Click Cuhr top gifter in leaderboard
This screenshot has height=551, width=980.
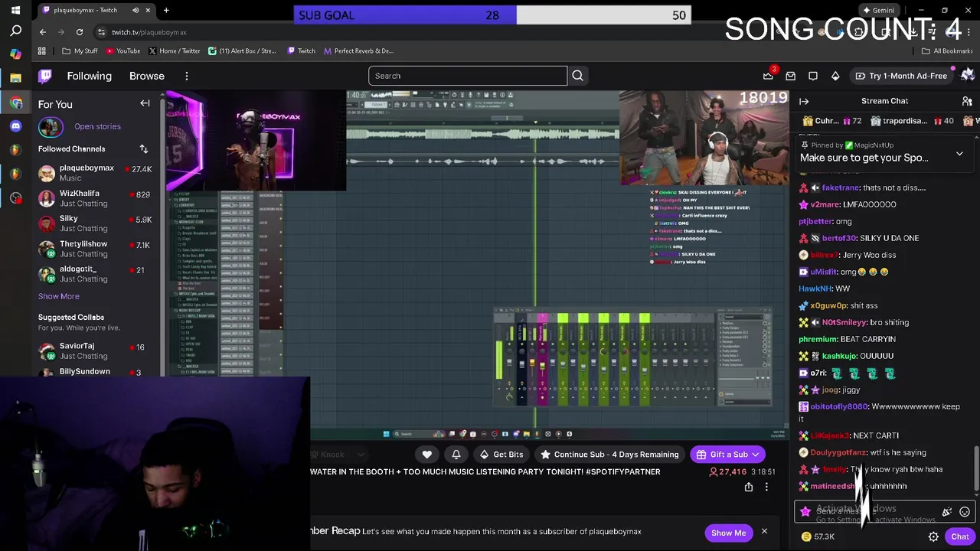831,121
